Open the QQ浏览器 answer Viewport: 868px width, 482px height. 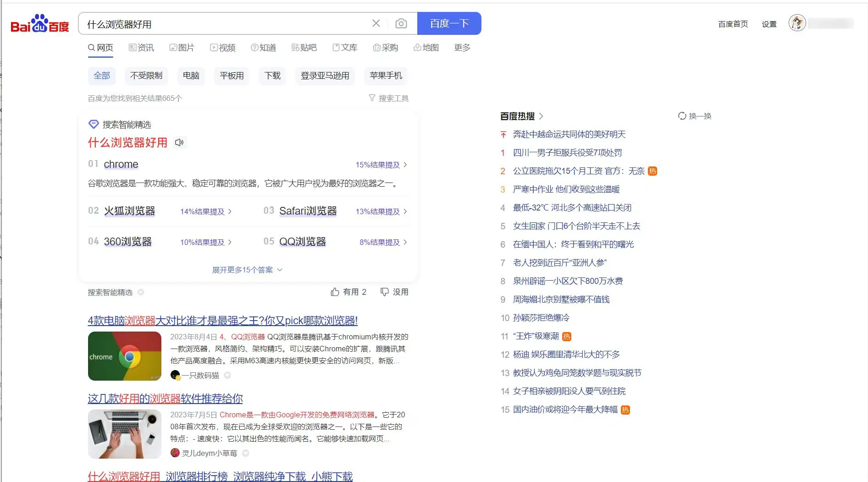tap(303, 242)
